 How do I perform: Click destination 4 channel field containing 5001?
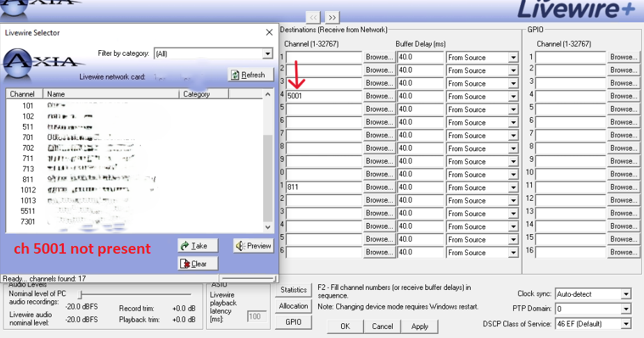324,96
